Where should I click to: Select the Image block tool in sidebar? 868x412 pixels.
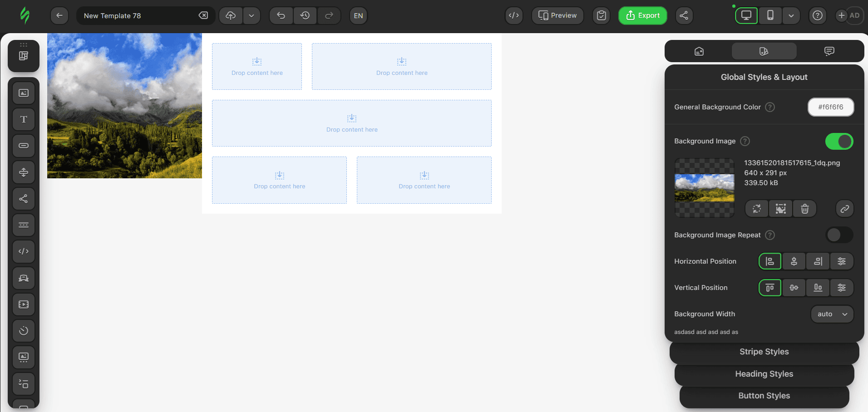pos(24,93)
